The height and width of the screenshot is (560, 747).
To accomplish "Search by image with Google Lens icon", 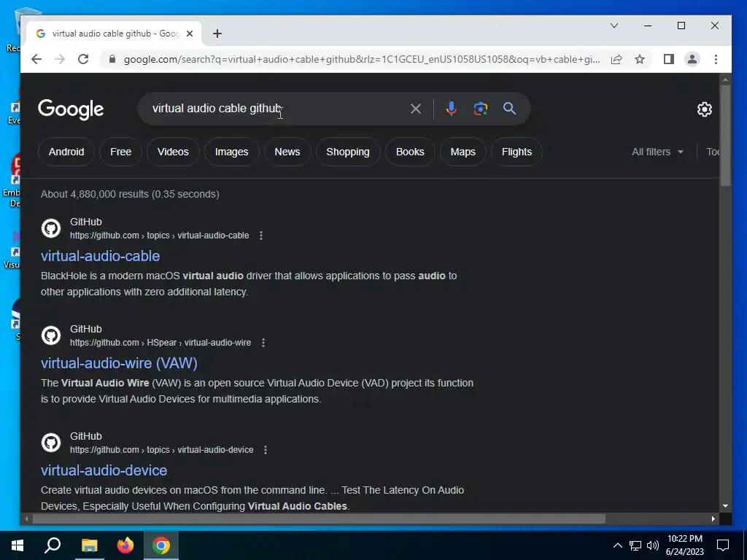I will pyautogui.click(x=480, y=109).
